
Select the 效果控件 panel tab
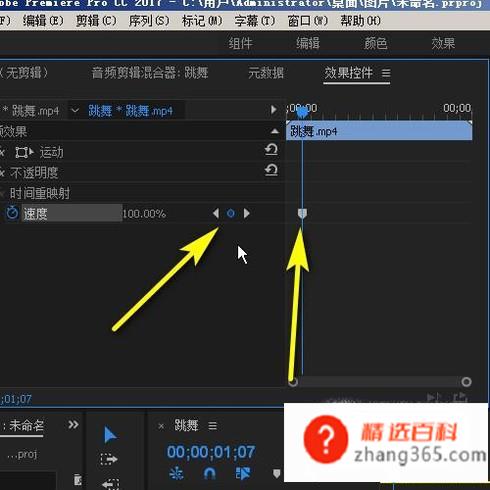coord(348,73)
